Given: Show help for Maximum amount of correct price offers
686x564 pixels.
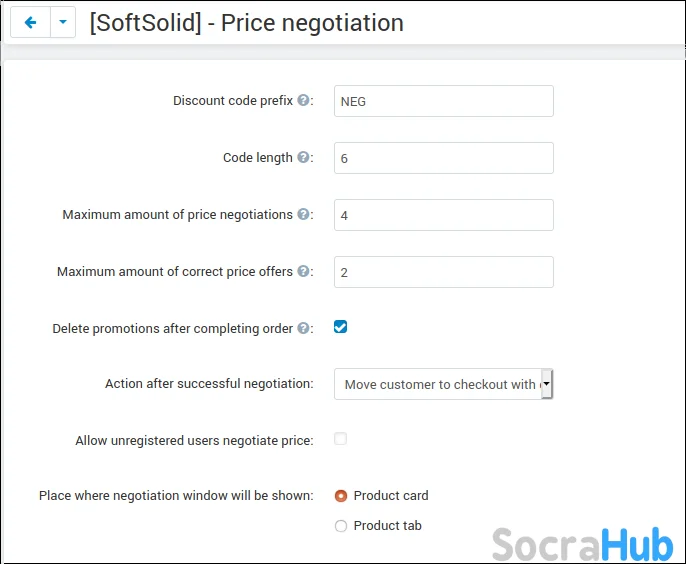Looking at the screenshot, I should click(303, 271).
